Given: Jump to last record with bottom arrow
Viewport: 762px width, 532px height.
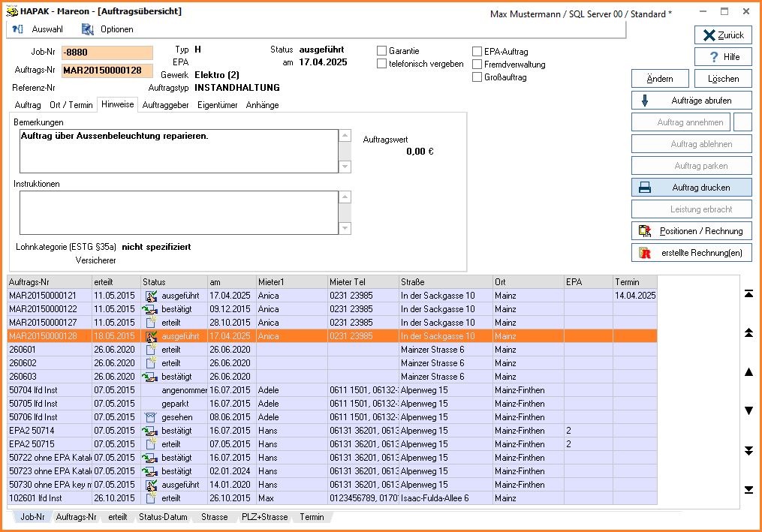Looking at the screenshot, I should (x=748, y=490).
